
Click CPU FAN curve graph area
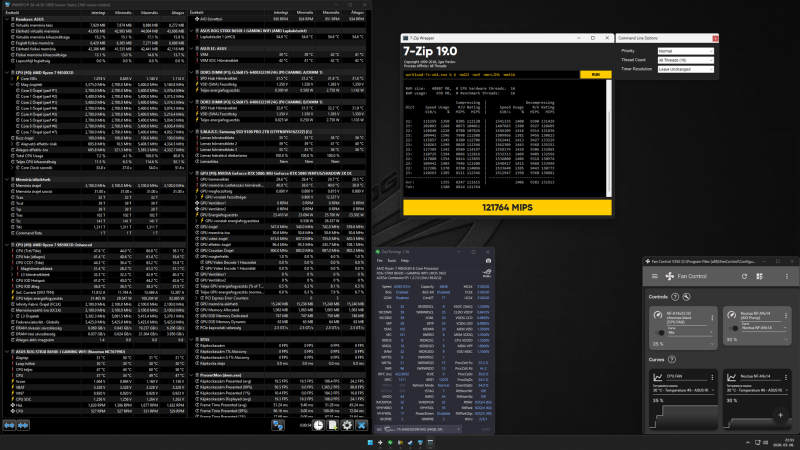click(x=684, y=416)
